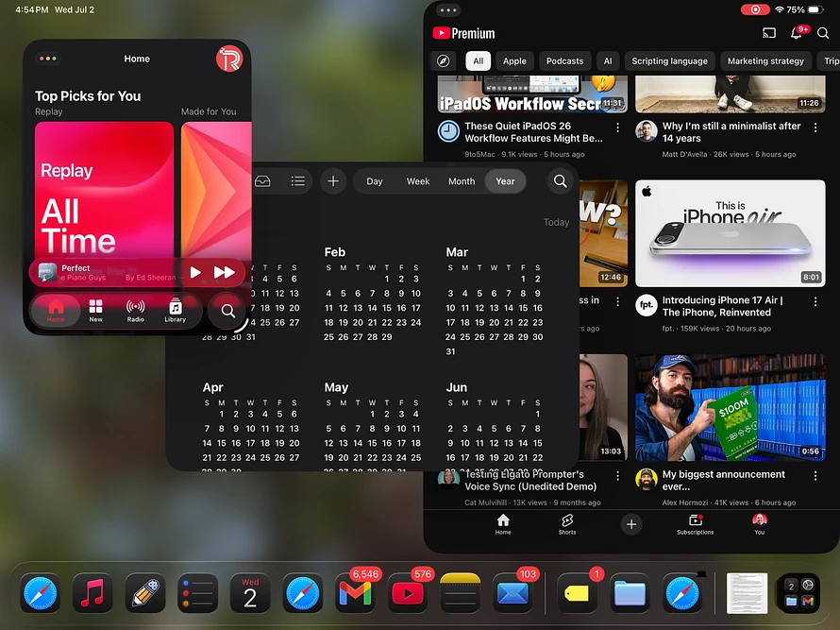Launch Reminders from the dock
The height and width of the screenshot is (630, 840).
pos(197,593)
